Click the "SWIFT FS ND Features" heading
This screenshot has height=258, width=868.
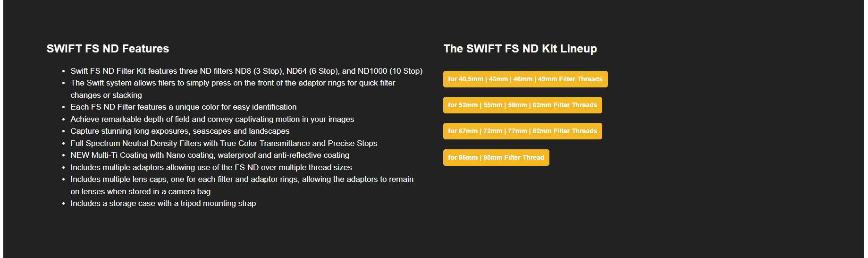tap(108, 49)
